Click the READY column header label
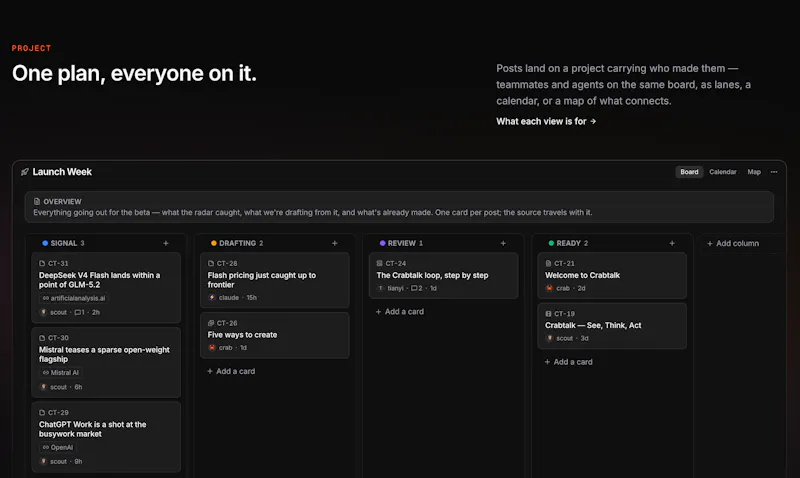Viewport: 800px width, 478px height. coord(569,243)
